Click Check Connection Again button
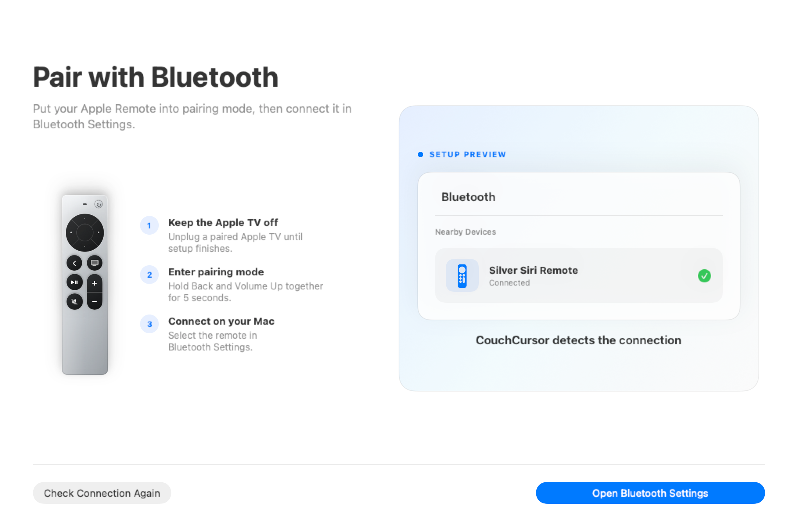This screenshot has width=798, height=532. [x=102, y=493]
